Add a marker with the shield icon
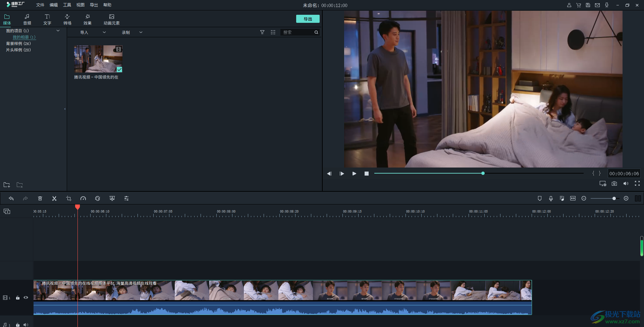The image size is (644, 327). click(x=540, y=198)
